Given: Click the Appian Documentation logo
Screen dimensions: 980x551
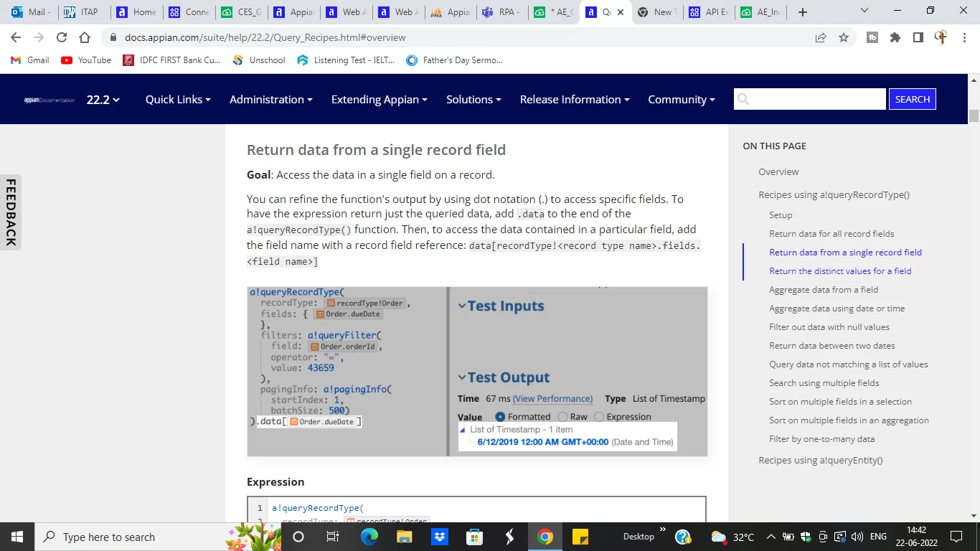Looking at the screenshot, I should (x=50, y=100).
